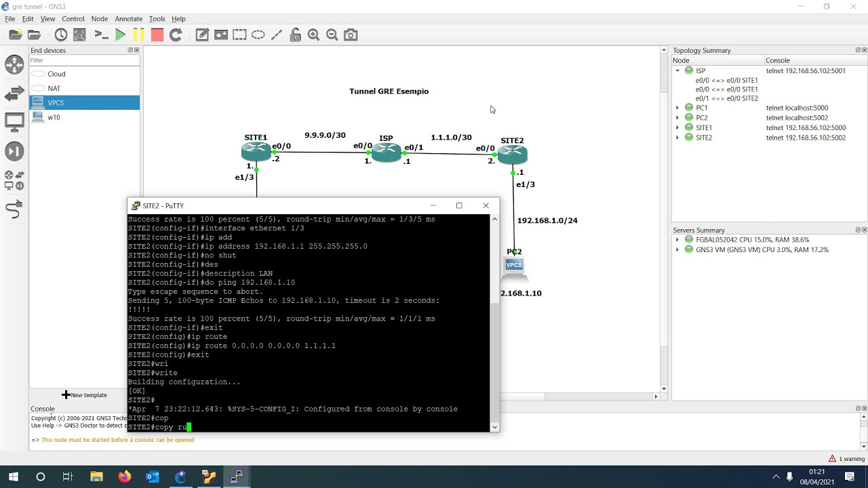Expand SITE2 node in Topology Summary
The image size is (868, 488).
coord(677,138)
